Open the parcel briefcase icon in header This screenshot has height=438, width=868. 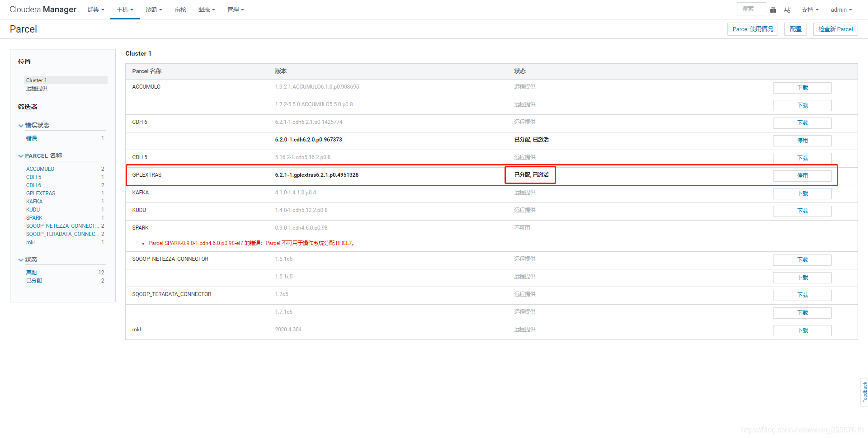[x=773, y=9]
